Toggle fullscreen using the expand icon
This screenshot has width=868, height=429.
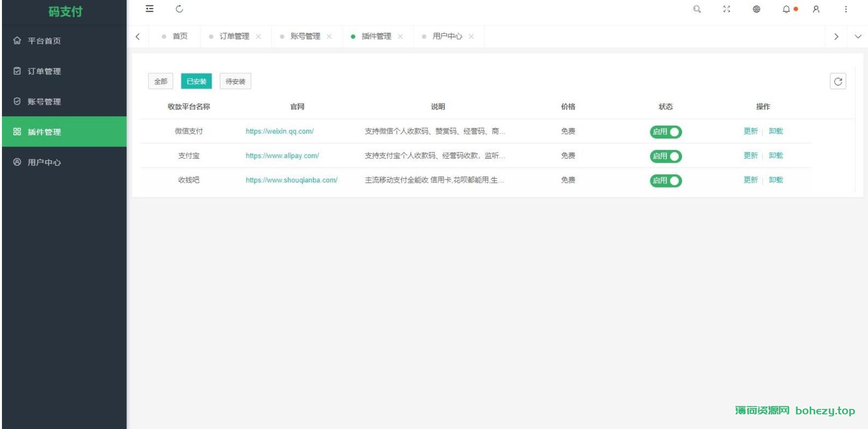[726, 9]
